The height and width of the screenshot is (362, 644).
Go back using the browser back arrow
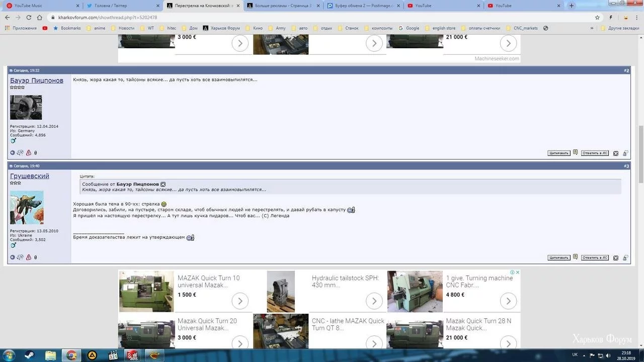(x=7, y=17)
